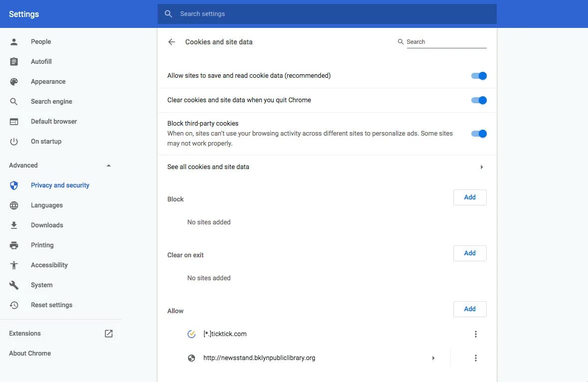The height and width of the screenshot is (382, 588).
Task: Open the three-dot menu for ticktick.com
Action: point(476,334)
